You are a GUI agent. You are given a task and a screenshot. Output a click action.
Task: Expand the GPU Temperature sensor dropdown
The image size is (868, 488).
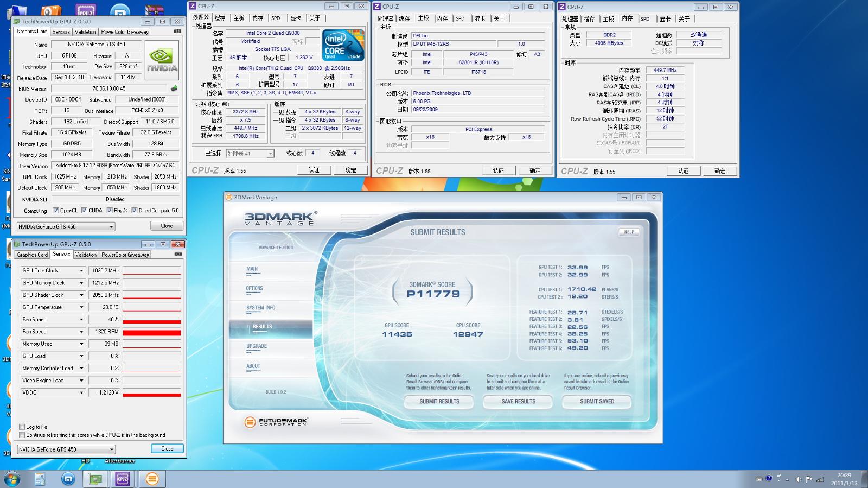point(81,307)
